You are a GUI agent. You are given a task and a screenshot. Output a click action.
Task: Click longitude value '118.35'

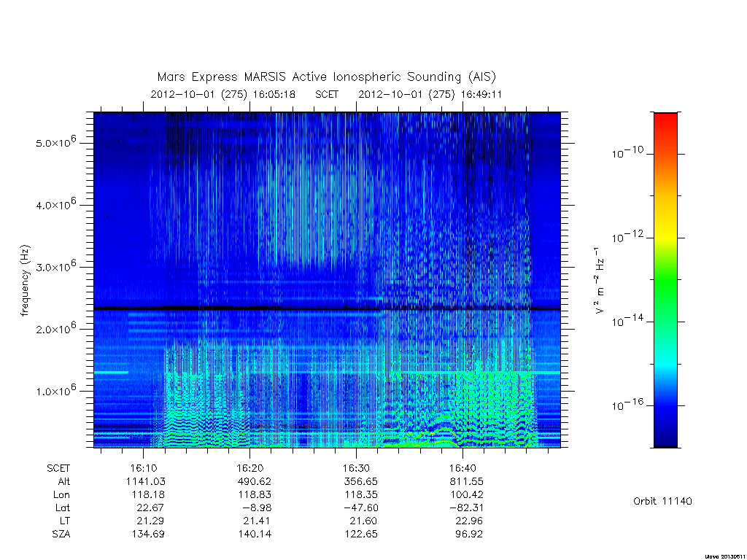click(x=360, y=495)
